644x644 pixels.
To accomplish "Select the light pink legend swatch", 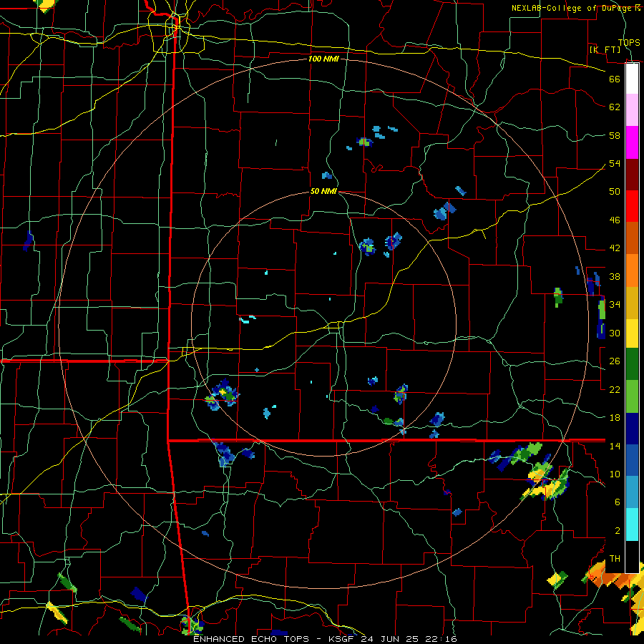I will [x=632, y=109].
